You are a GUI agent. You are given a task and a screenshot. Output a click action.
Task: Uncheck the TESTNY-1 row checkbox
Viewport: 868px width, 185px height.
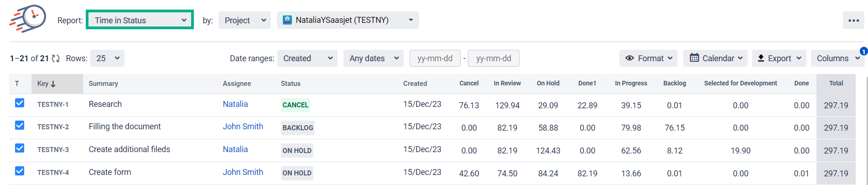click(x=20, y=103)
